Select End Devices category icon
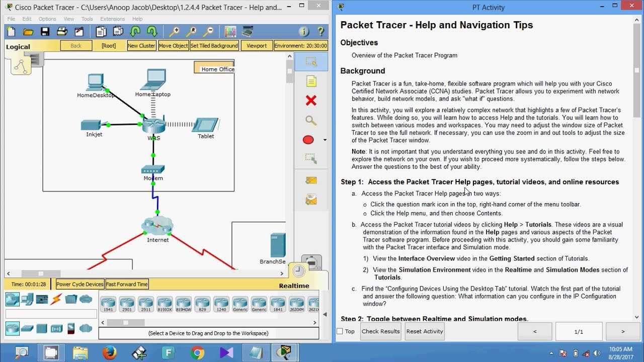Screen dimensions: 644x362 click(x=27, y=299)
